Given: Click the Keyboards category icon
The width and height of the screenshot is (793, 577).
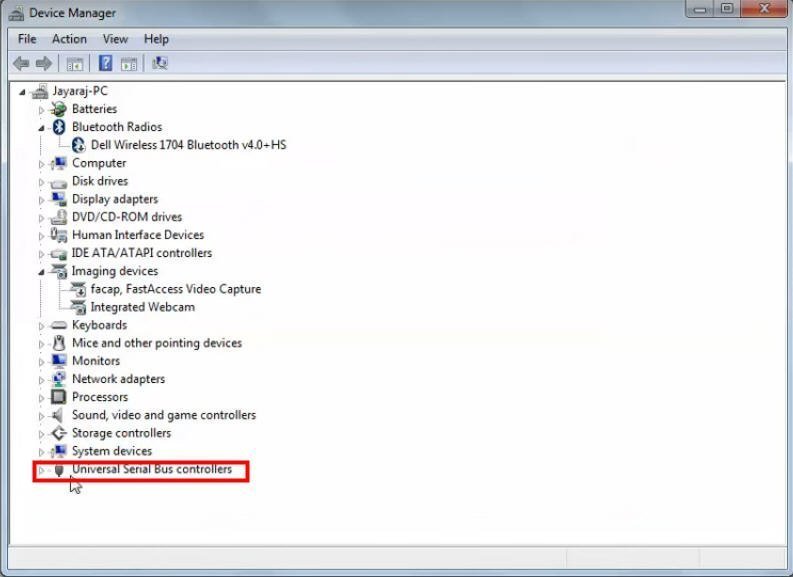Looking at the screenshot, I should [x=59, y=325].
